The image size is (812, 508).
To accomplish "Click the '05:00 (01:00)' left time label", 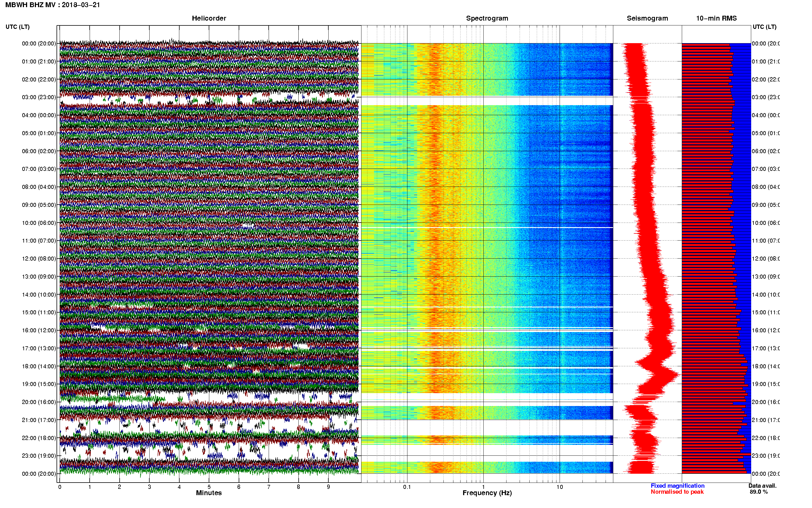I will (39, 133).
